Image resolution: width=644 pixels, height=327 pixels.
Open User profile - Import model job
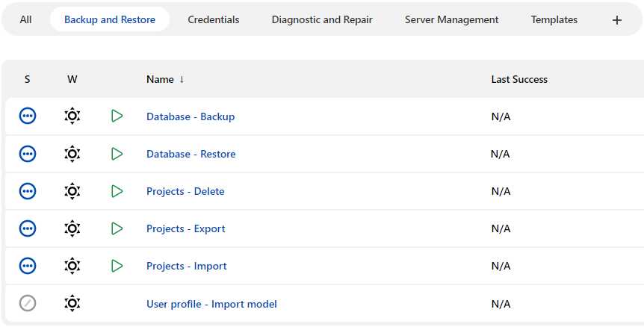pyautogui.click(x=211, y=304)
